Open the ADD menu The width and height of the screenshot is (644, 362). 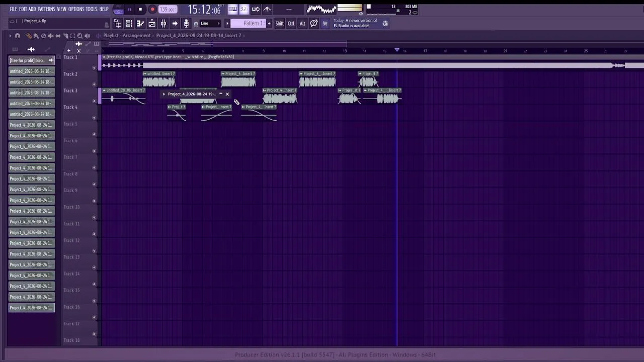[32, 9]
